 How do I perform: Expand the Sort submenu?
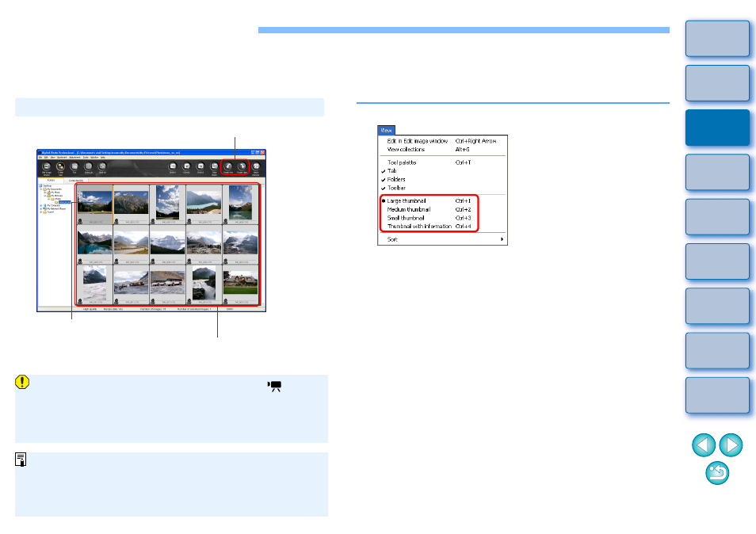(x=443, y=239)
